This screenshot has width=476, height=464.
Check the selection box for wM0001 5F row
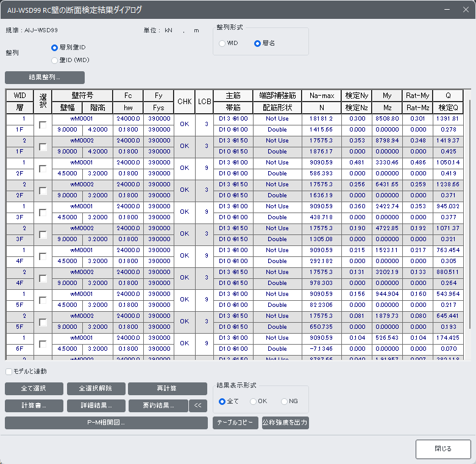tap(43, 300)
